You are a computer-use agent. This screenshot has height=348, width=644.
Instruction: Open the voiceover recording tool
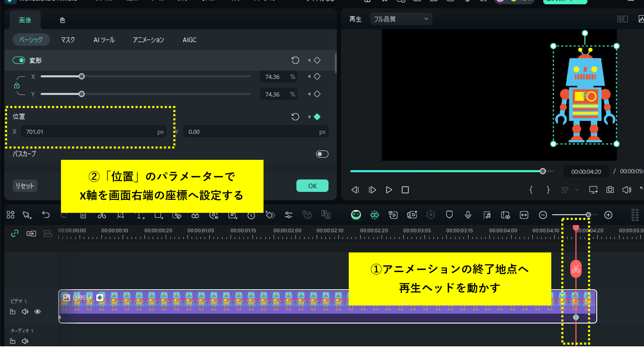[468, 215]
